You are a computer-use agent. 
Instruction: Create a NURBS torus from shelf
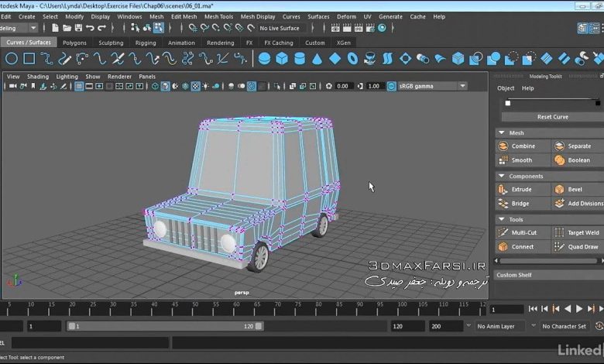tap(352, 59)
